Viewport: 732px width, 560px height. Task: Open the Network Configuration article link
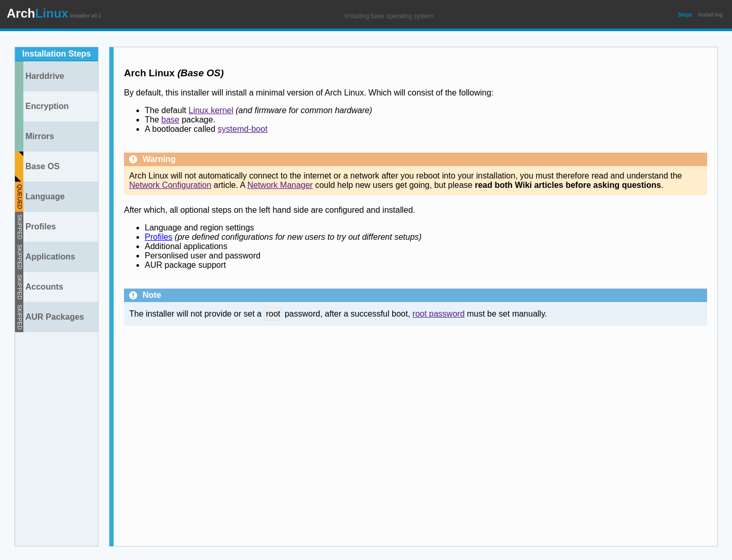[x=170, y=185]
